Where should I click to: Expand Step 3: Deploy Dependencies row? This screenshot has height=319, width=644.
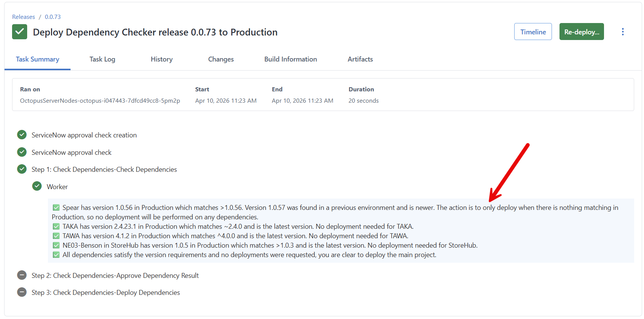tap(105, 293)
